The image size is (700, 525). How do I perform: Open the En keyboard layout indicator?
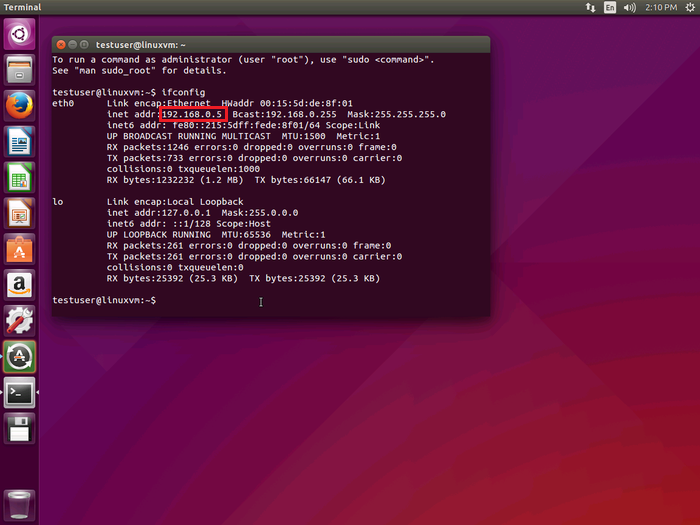610,8
